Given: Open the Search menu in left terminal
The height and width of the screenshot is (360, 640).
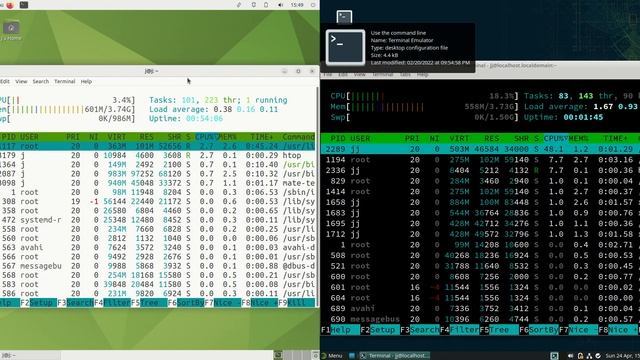Looking at the screenshot, I should point(41,81).
